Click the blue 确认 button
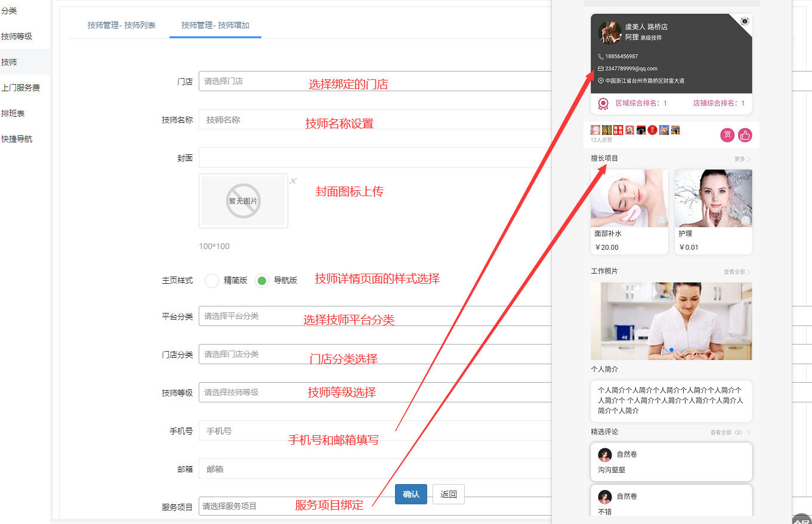 (411, 494)
